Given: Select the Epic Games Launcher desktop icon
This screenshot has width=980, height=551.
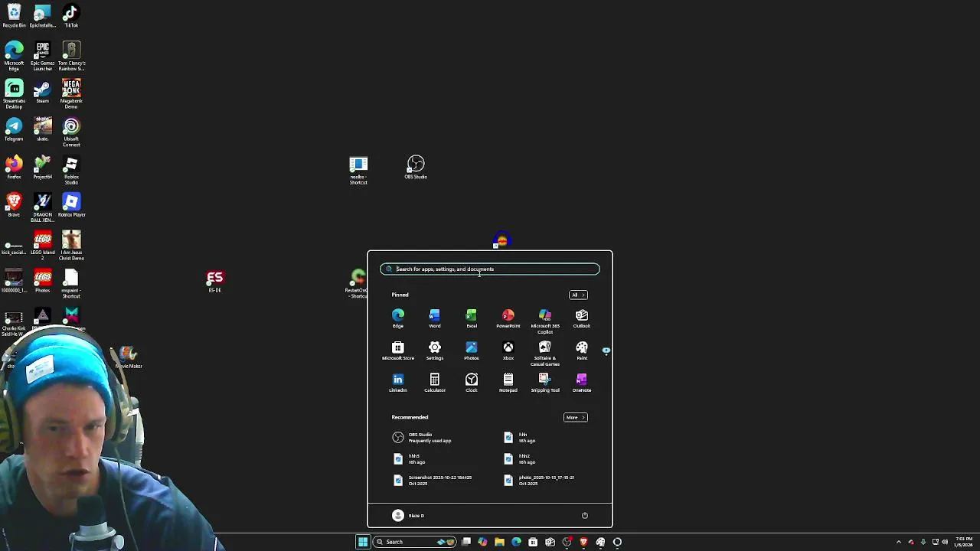Looking at the screenshot, I should click(43, 56).
